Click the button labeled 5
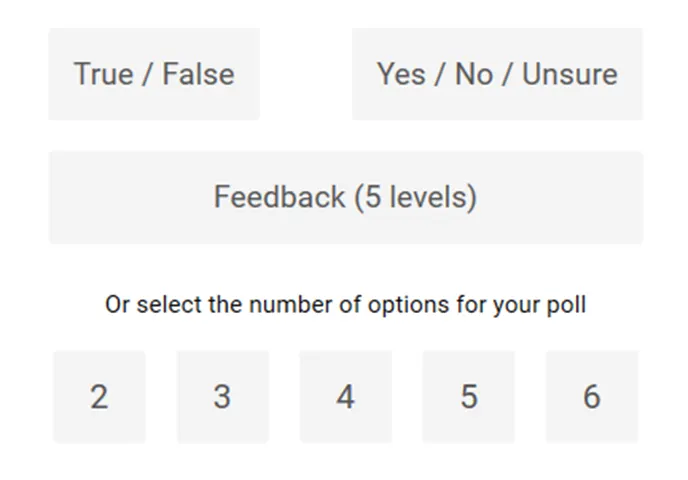Viewport: 688px width, 480px height. [468, 397]
